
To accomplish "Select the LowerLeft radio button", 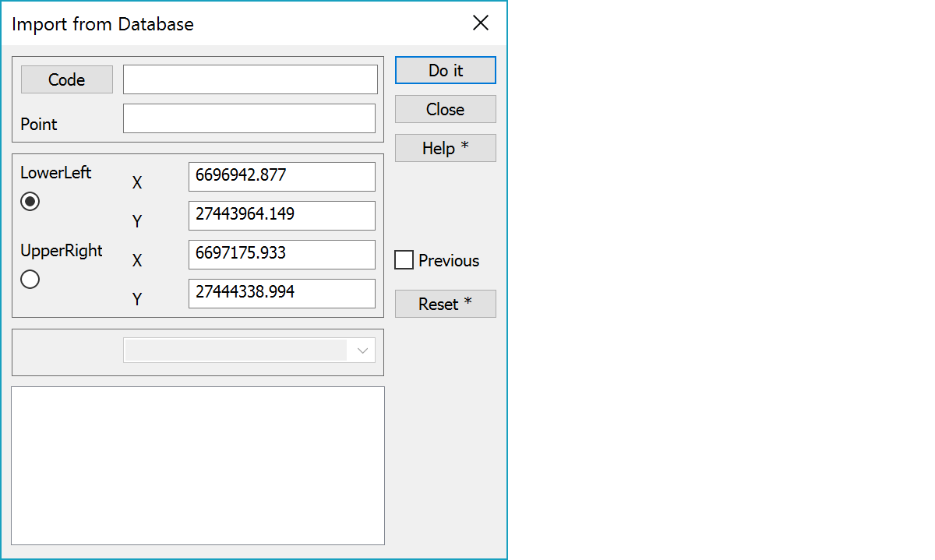I will click(30, 202).
